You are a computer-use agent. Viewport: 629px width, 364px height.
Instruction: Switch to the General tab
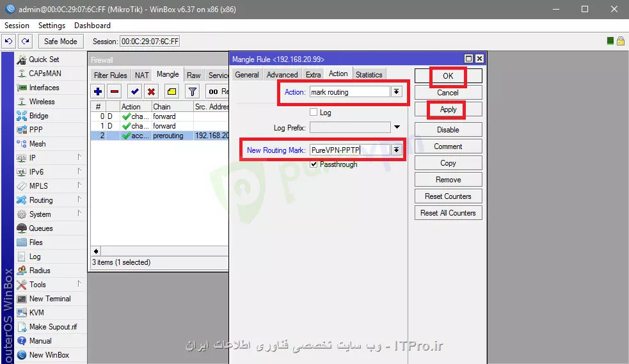coord(247,75)
